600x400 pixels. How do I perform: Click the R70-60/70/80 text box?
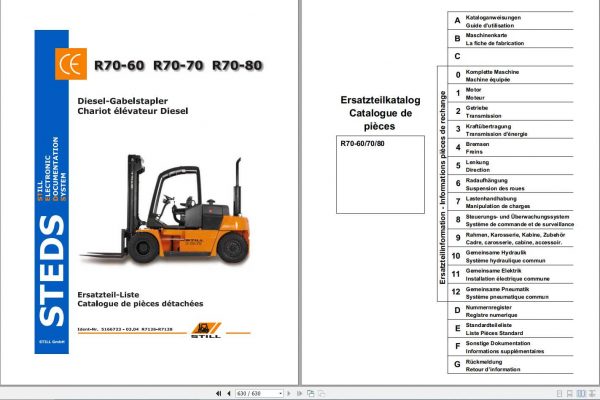[x=380, y=174]
